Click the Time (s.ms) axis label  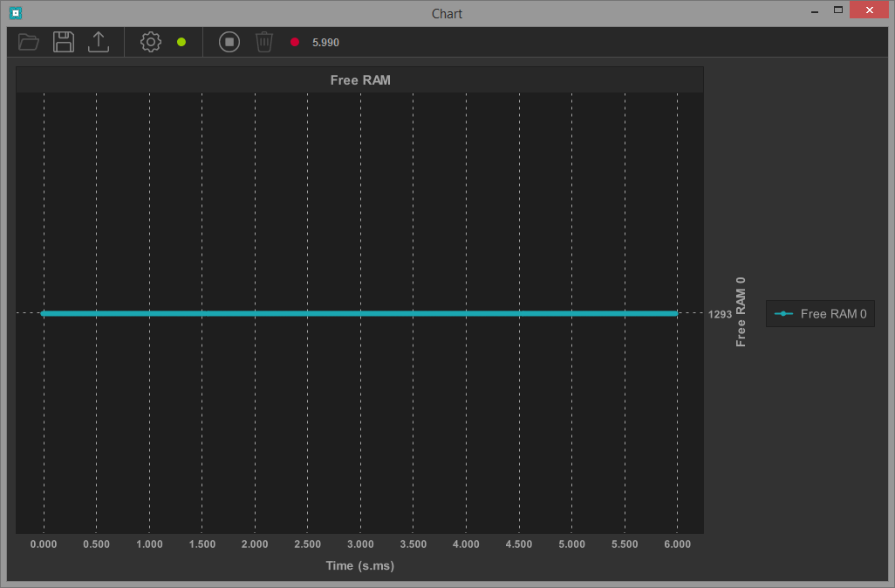pos(360,565)
